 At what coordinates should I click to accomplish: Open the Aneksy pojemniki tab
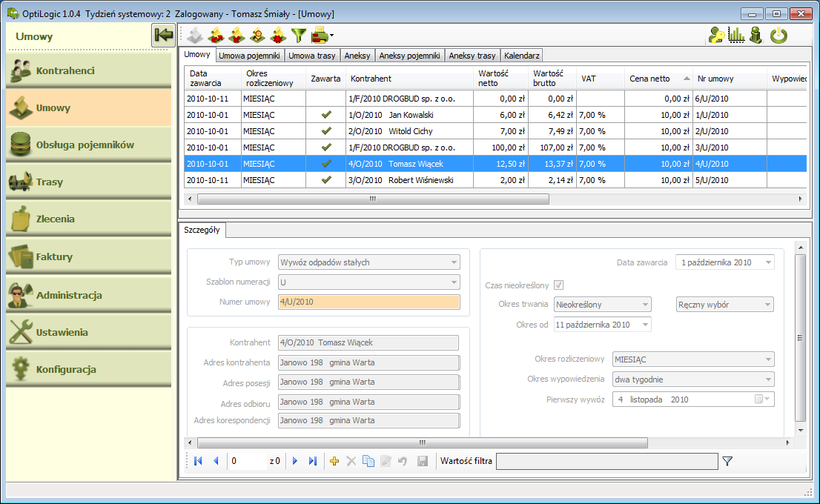(x=409, y=56)
